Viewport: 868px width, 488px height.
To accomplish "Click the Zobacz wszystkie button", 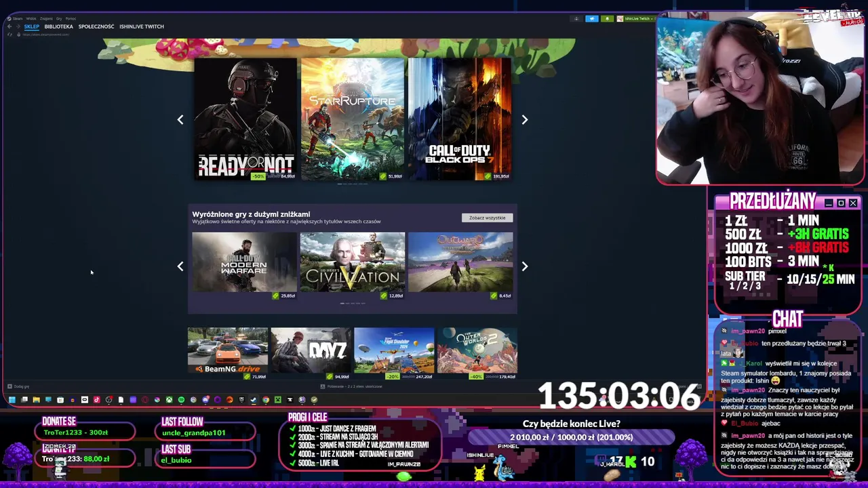I will [487, 218].
